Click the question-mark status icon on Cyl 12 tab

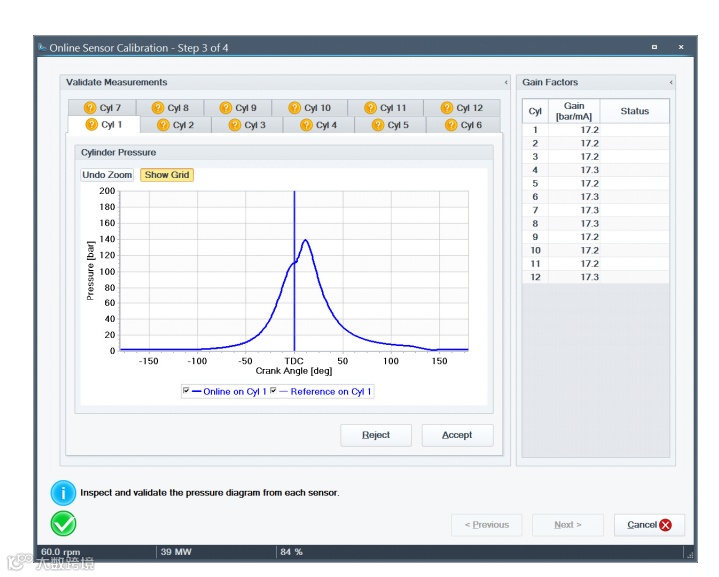click(447, 108)
